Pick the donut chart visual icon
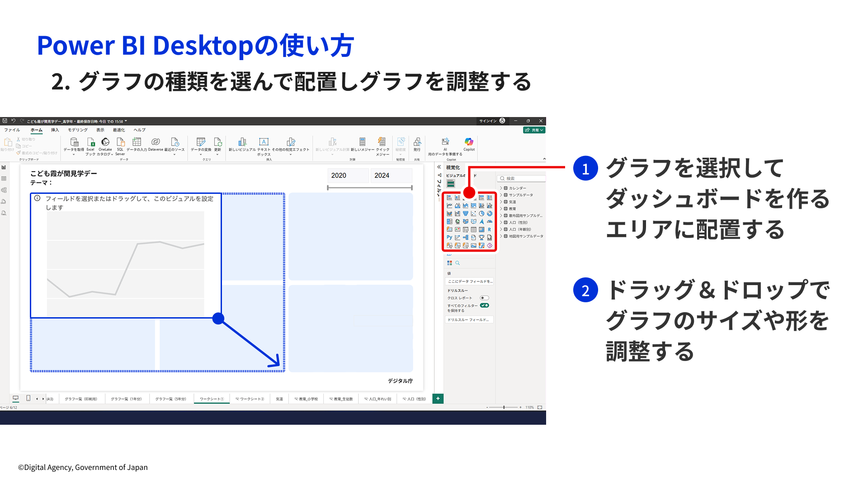The height and width of the screenshot is (488, 868). click(490, 214)
